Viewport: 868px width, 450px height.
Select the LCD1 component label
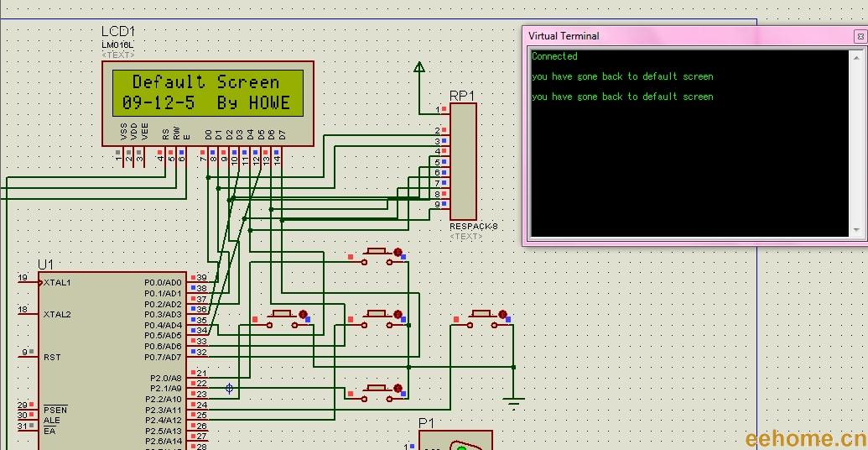coord(117,32)
